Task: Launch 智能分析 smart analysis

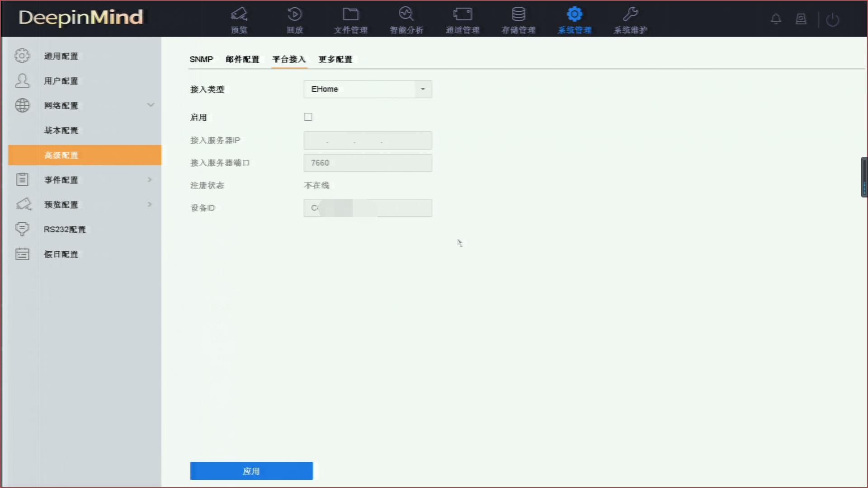Action: (x=406, y=19)
